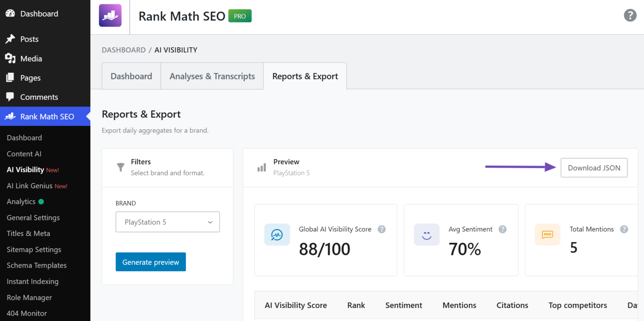The image size is (644, 321).
Task: Click the Posts pushpin icon
Action: [x=10, y=39]
